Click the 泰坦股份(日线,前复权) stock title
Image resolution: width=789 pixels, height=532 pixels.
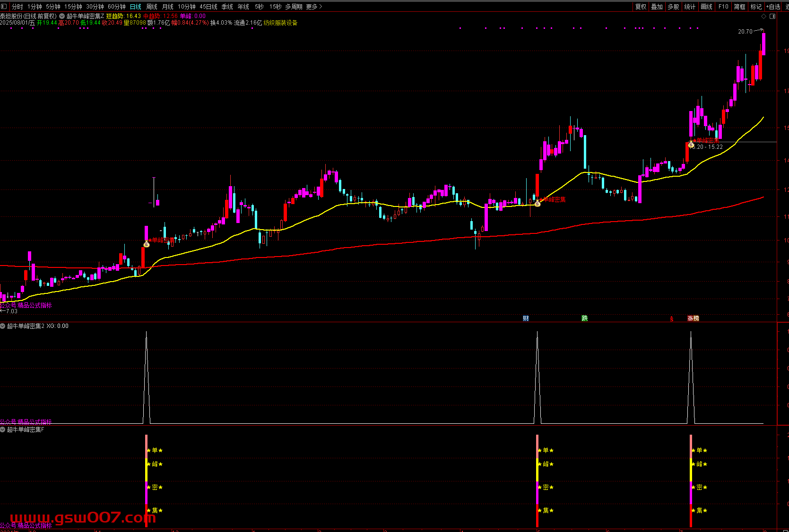28,16
